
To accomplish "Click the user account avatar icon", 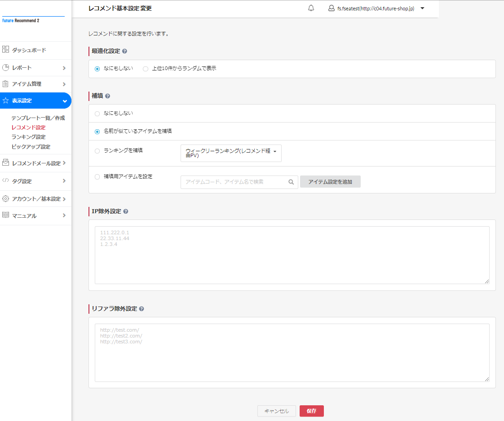I will [x=331, y=8].
